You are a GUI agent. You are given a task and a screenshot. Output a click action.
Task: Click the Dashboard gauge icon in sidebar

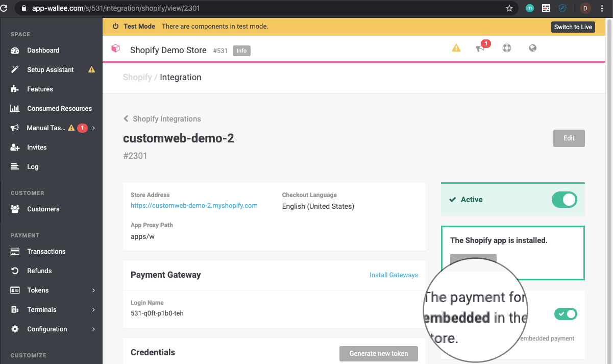[15, 51]
